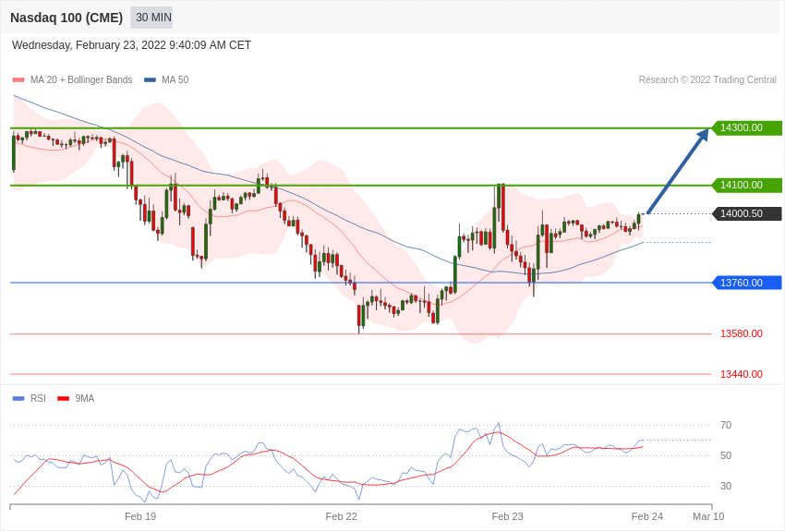
Task: Click the 13580.00 support level label
Action: point(742,333)
